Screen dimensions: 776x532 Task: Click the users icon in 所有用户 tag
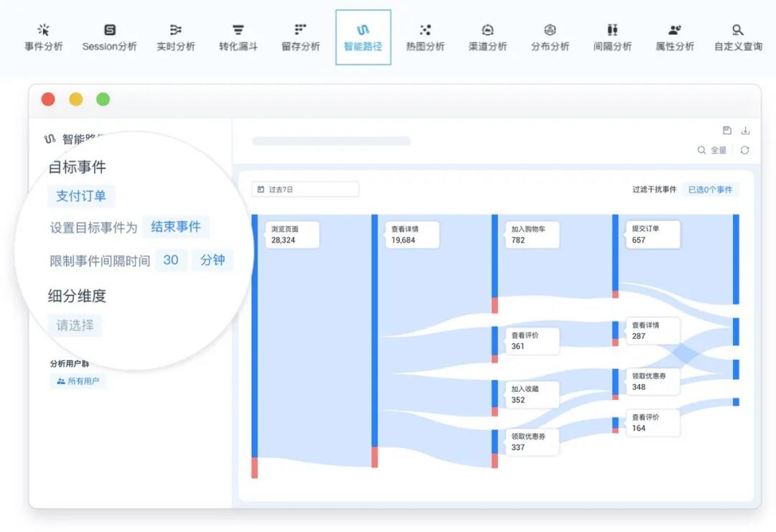[61, 381]
